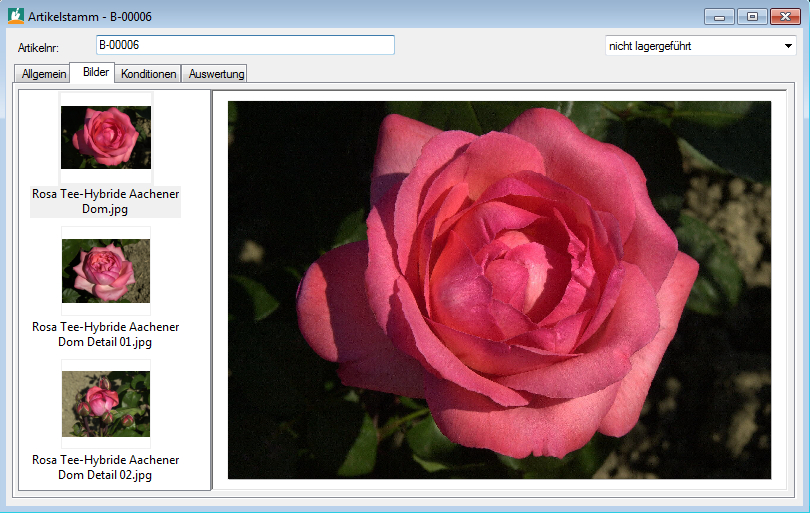Open the Allgemein tab

43,73
